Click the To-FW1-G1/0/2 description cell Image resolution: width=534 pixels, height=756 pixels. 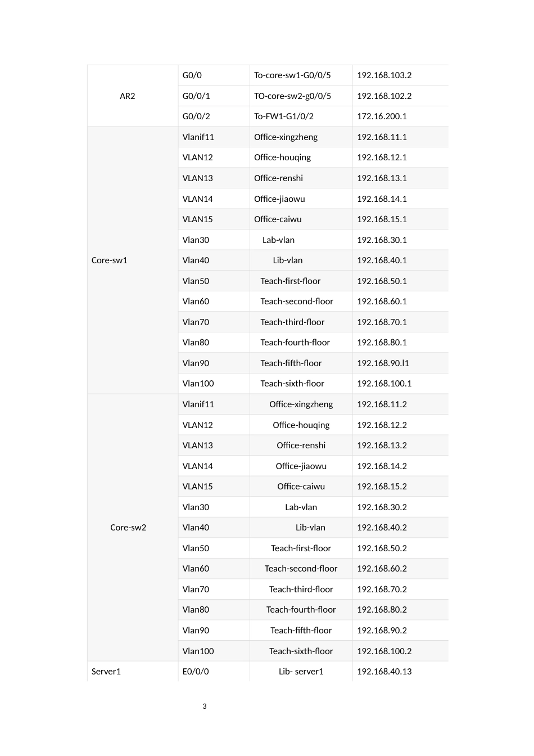tap(284, 116)
